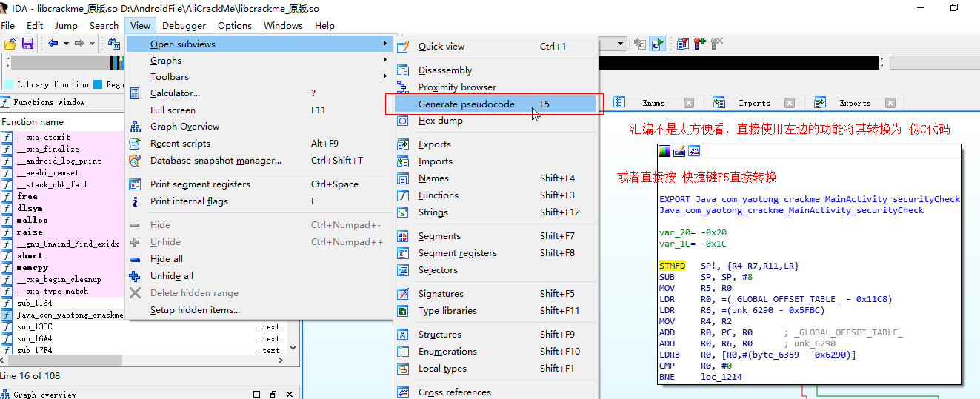Image resolution: width=980 pixels, height=399 pixels.
Task: Click the Functions icon in submenu
Action: 403,195
